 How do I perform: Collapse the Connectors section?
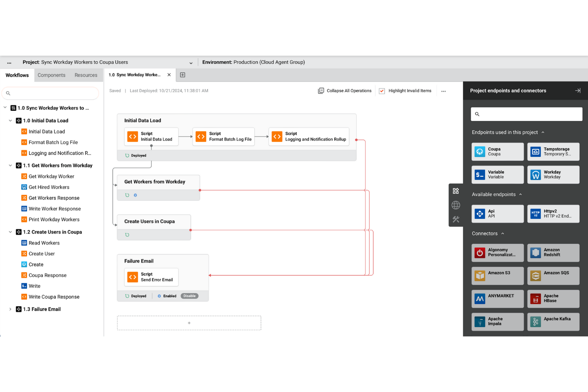503,233
